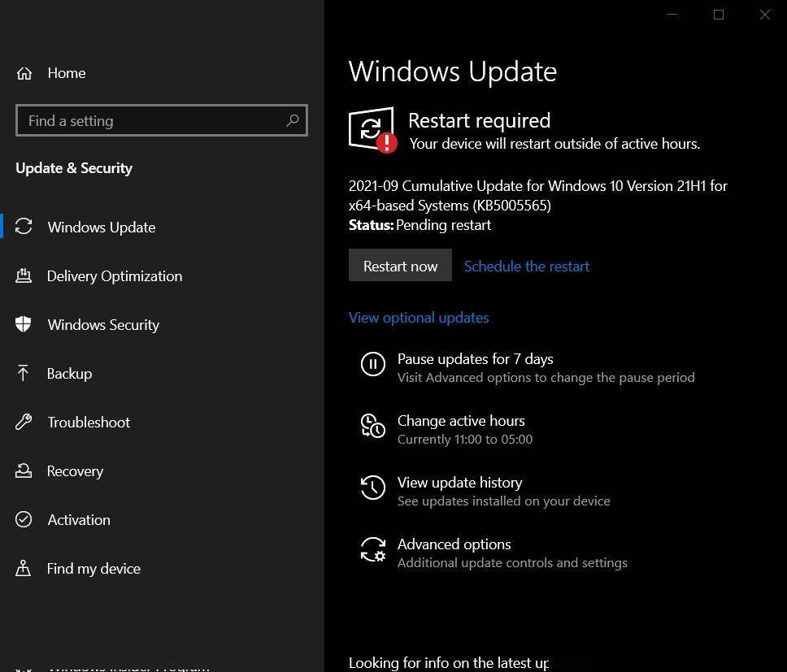The width and height of the screenshot is (787, 672).
Task: Click 'Your device will restart outside of active hours'
Action: click(x=554, y=144)
